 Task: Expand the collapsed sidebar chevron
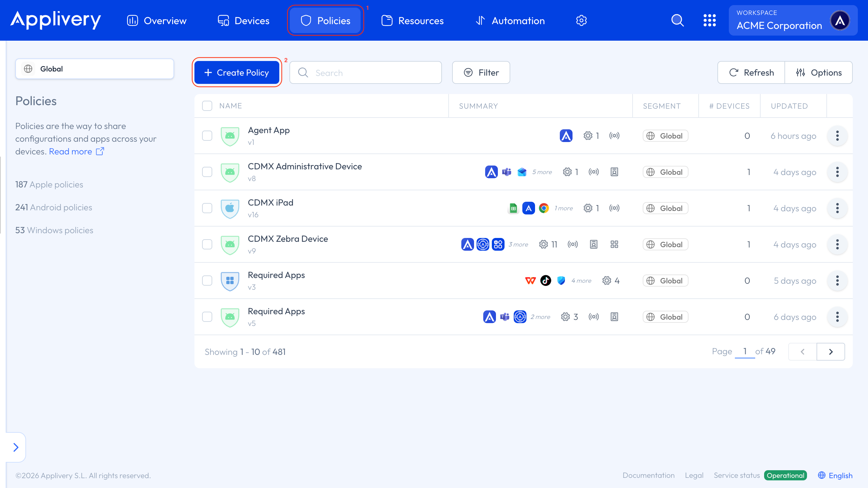click(16, 447)
